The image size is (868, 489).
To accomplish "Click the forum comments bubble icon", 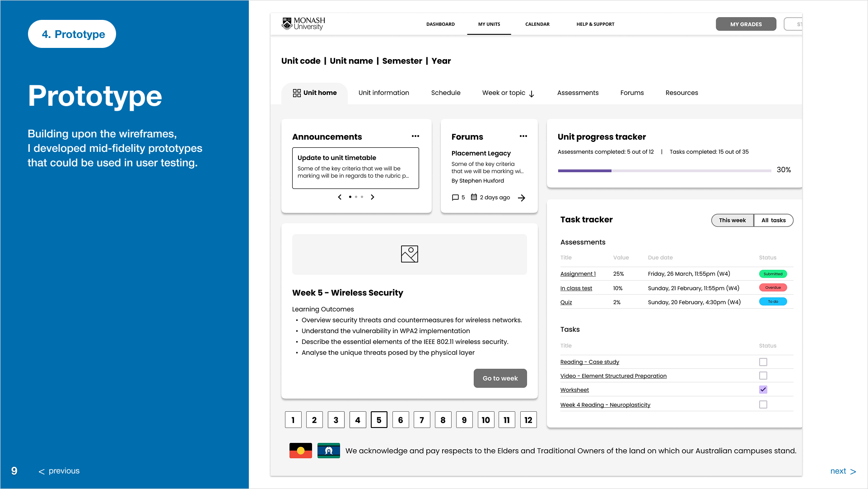I will [455, 197].
